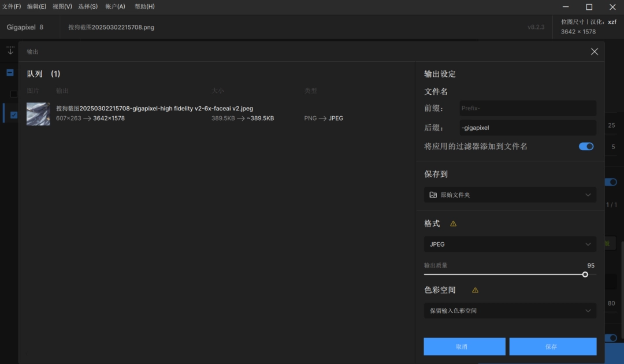Image resolution: width=624 pixels, height=364 pixels.
Task: Toggle the empty checkbox in left sidebar
Action: (x=14, y=94)
